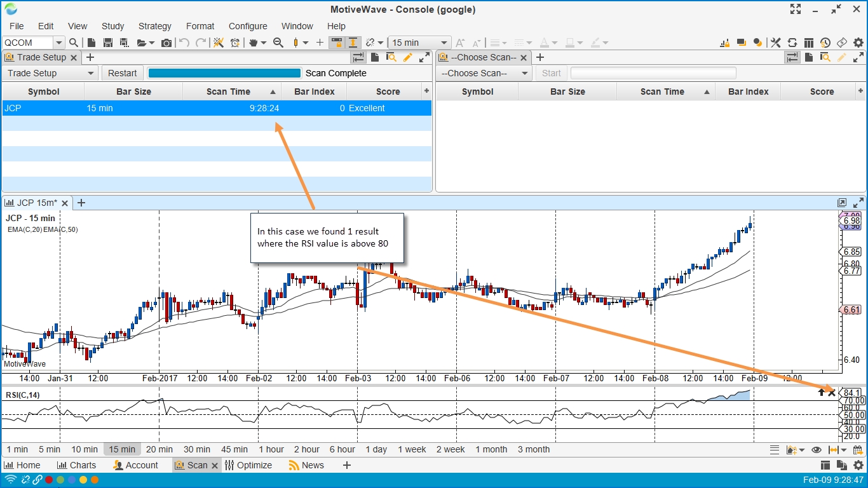Open the Study menu
This screenshot has height=488, width=868.
click(112, 26)
